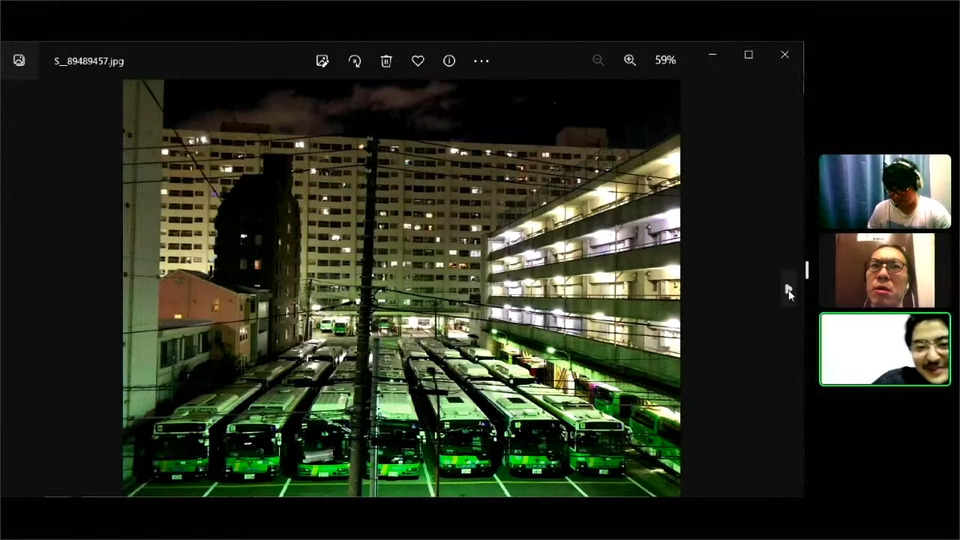This screenshot has height=540, width=960.
Task: Open the See more three-dots menu
Action: coord(481,61)
